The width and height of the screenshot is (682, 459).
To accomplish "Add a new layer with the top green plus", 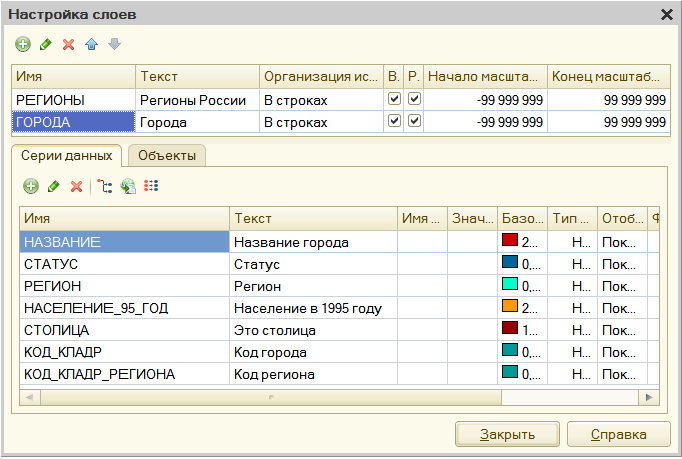I will click(x=22, y=45).
